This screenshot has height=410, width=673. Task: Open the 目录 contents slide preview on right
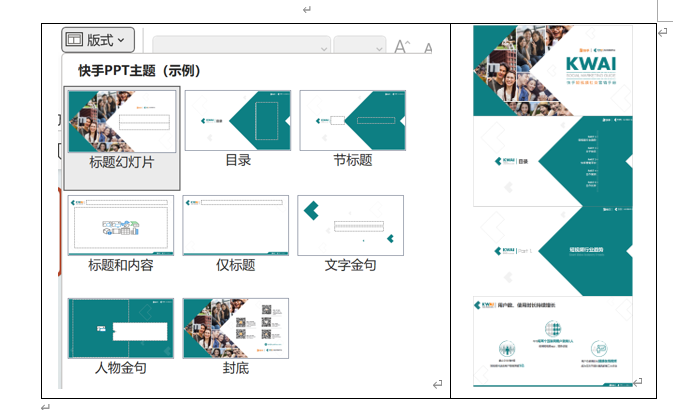pyautogui.click(x=553, y=161)
